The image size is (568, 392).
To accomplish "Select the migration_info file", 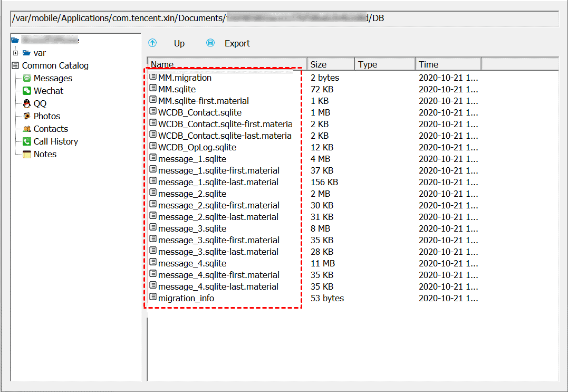I will click(x=186, y=298).
